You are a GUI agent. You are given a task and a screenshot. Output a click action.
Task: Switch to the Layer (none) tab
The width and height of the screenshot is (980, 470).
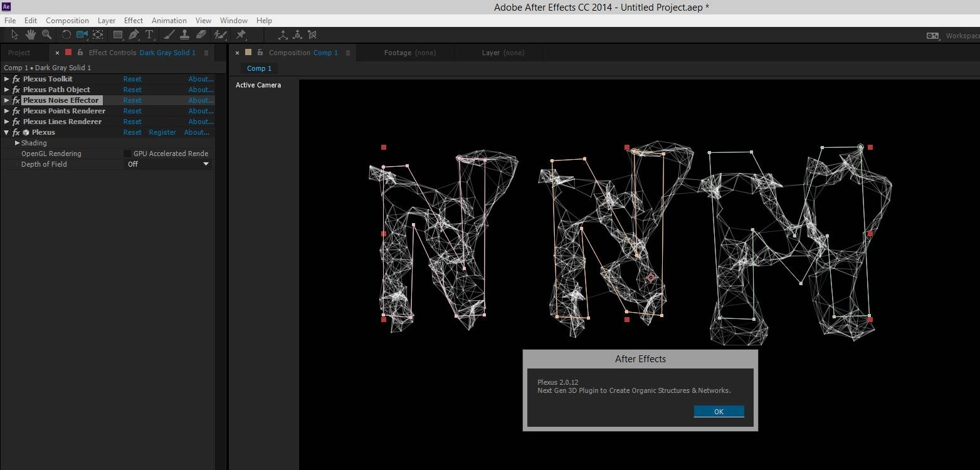503,53
